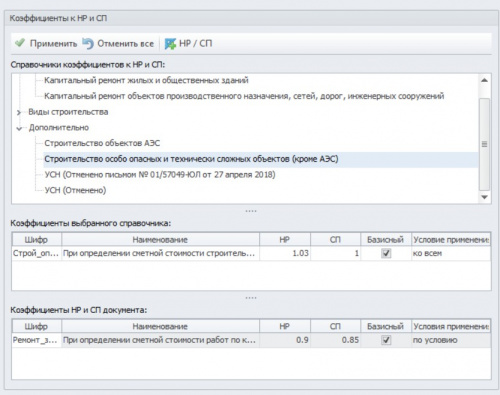Toggle Базисный checkbox in document coefficients table
The image size is (500, 395).
point(386,340)
